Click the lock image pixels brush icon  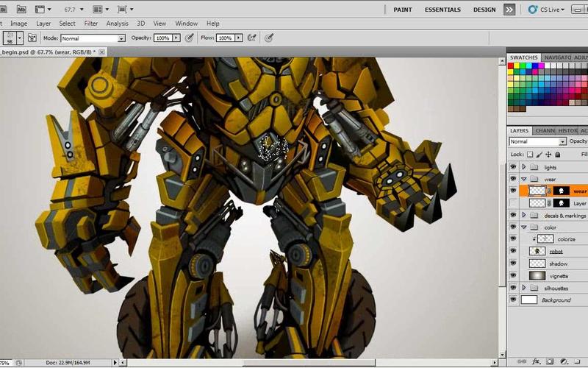(538, 155)
